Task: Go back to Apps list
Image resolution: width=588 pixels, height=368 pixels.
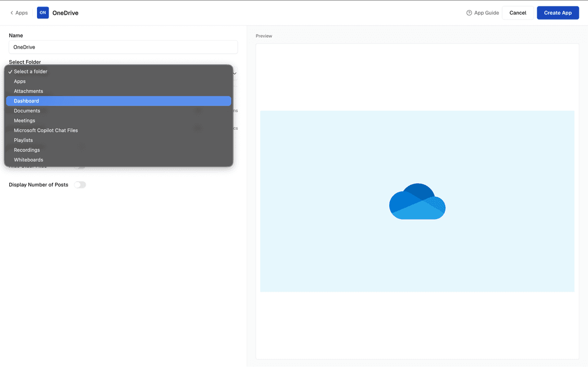Action: click(19, 13)
